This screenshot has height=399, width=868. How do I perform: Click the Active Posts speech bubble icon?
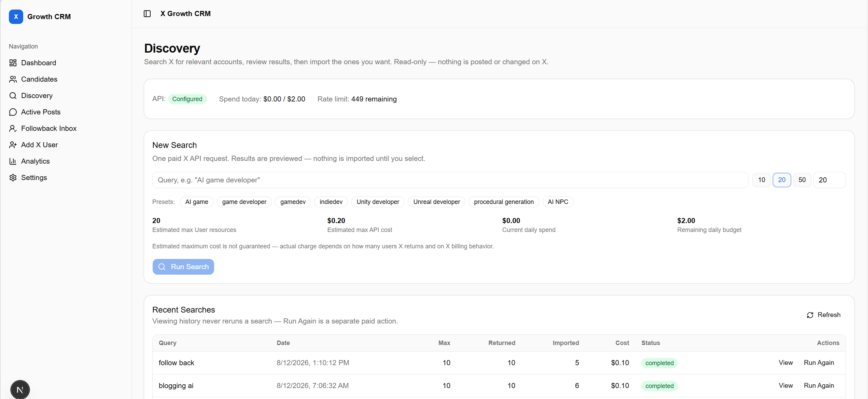click(x=13, y=112)
